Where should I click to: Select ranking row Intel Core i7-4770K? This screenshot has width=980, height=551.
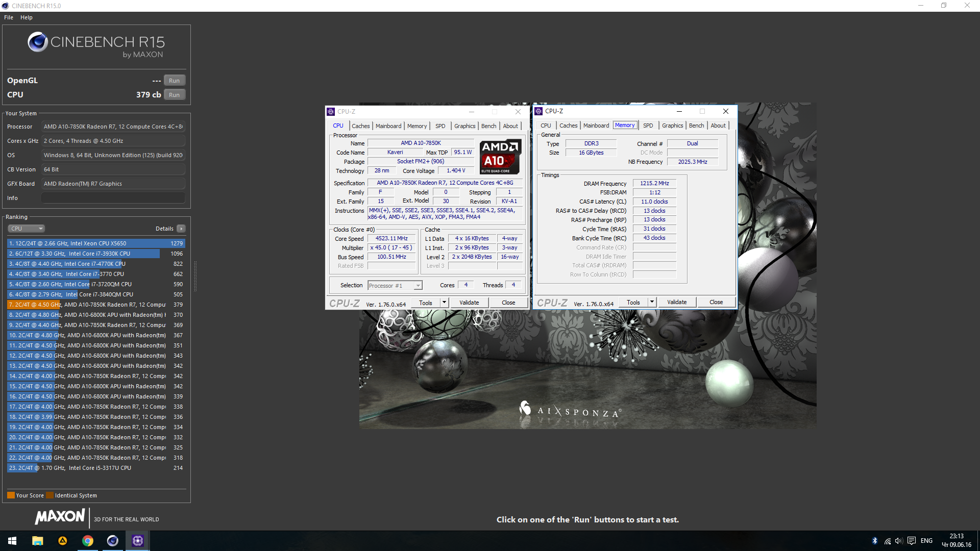(x=96, y=264)
